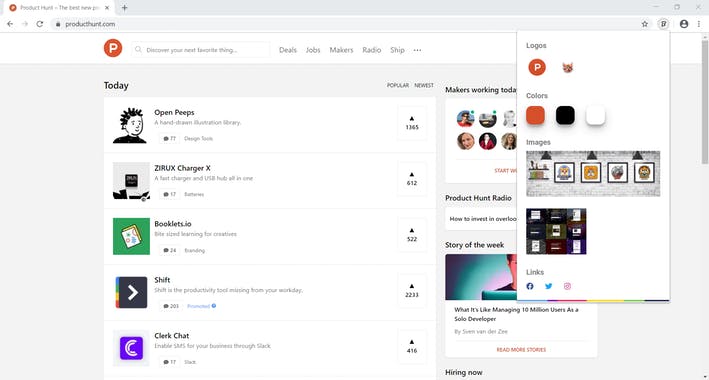Open the Batteries topic tag
Viewport: 709px width, 380px height.
click(194, 195)
